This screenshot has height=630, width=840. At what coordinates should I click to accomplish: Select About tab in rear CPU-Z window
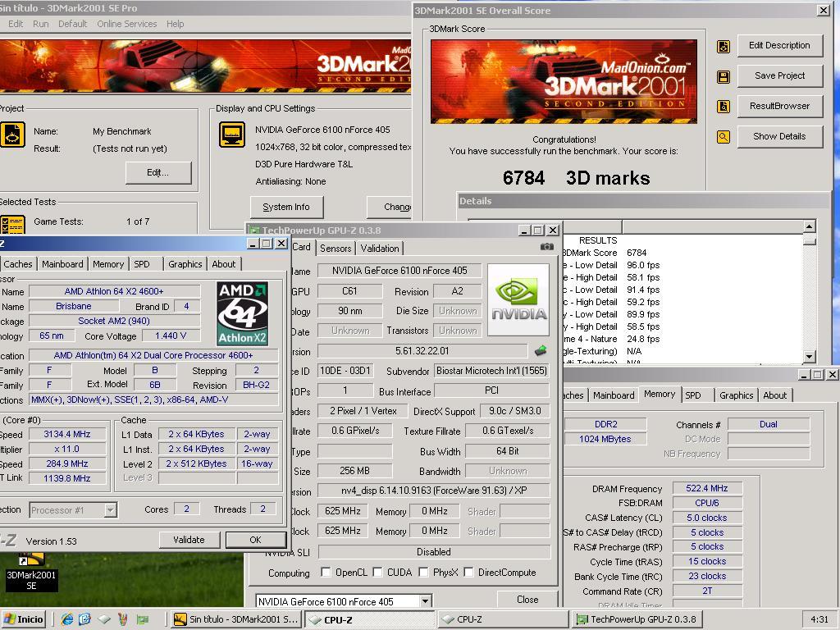click(x=774, y=395)
